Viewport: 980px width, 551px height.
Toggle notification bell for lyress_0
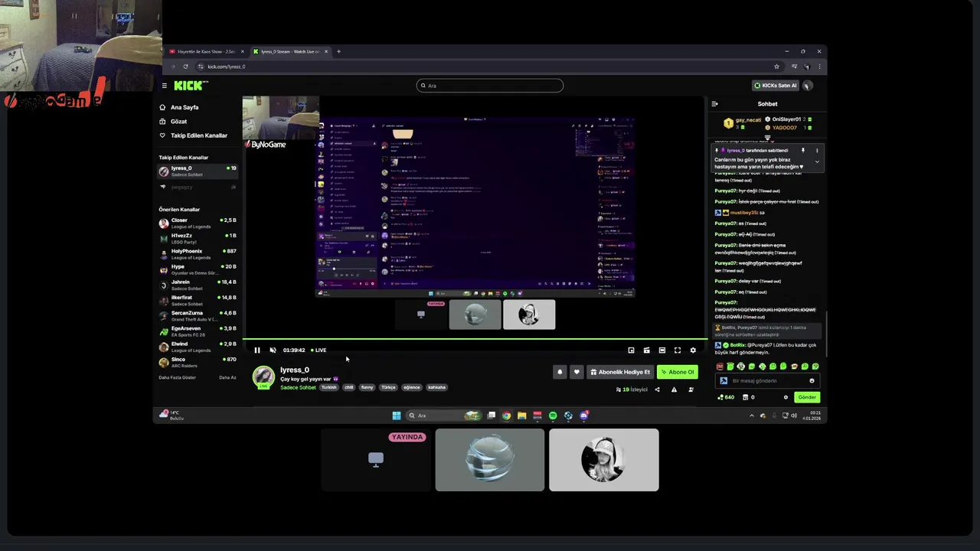pyautogui.click(x=560, y=372)
